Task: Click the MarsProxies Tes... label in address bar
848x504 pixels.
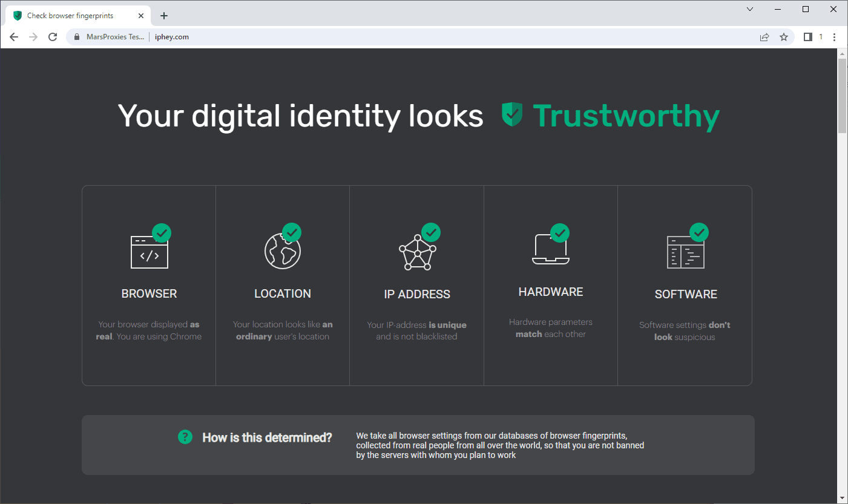Action: (x=116, y=37)
